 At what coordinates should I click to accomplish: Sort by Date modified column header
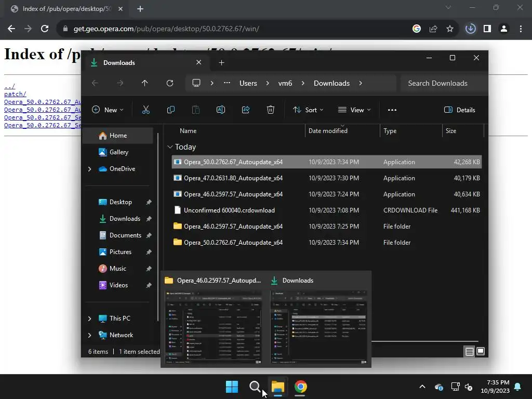pos(328,131)
